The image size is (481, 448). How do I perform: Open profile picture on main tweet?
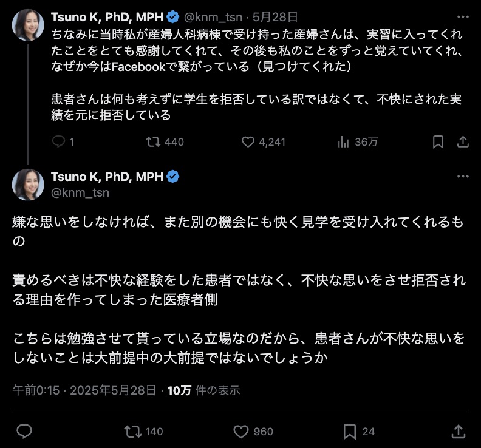[x=28, y=185]
